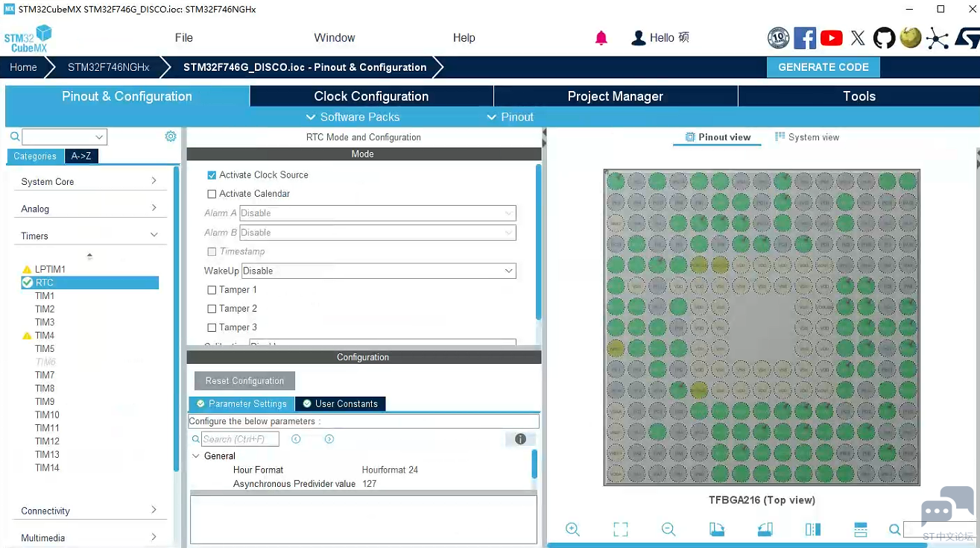Select the A->Z sorting tab
Screen dimensions: 980x548
coord(81,157)
